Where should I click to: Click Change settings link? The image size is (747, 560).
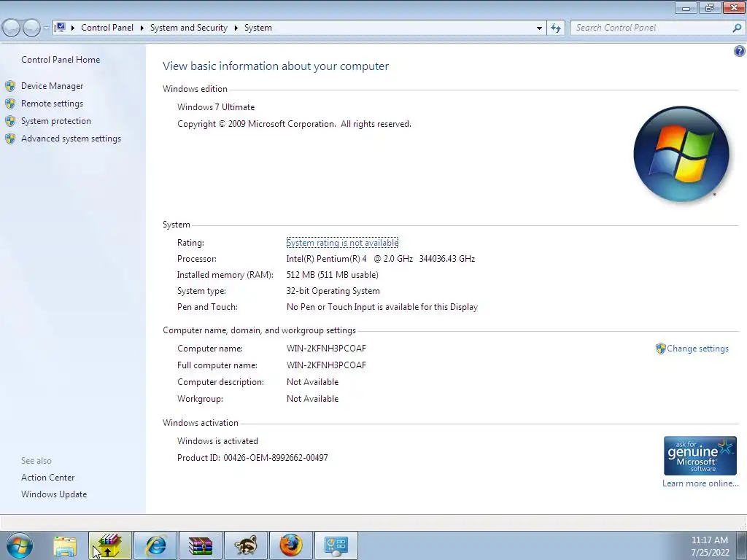pos(697,349)
